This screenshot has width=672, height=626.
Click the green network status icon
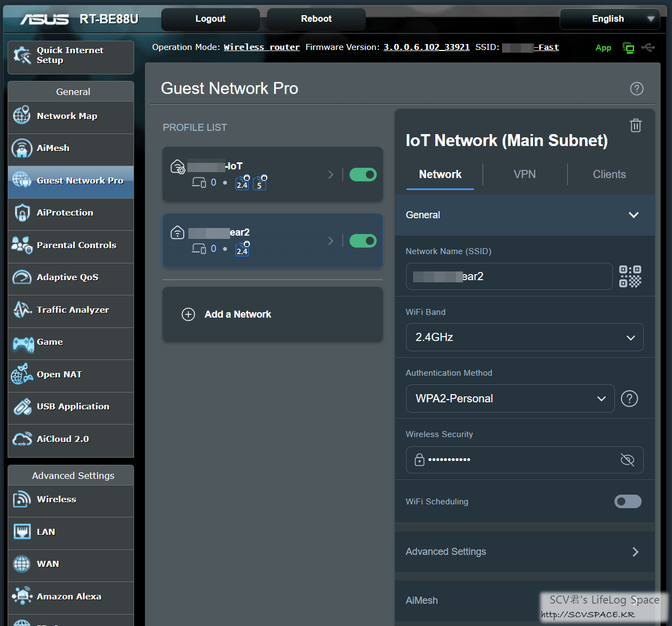(628, 48)
